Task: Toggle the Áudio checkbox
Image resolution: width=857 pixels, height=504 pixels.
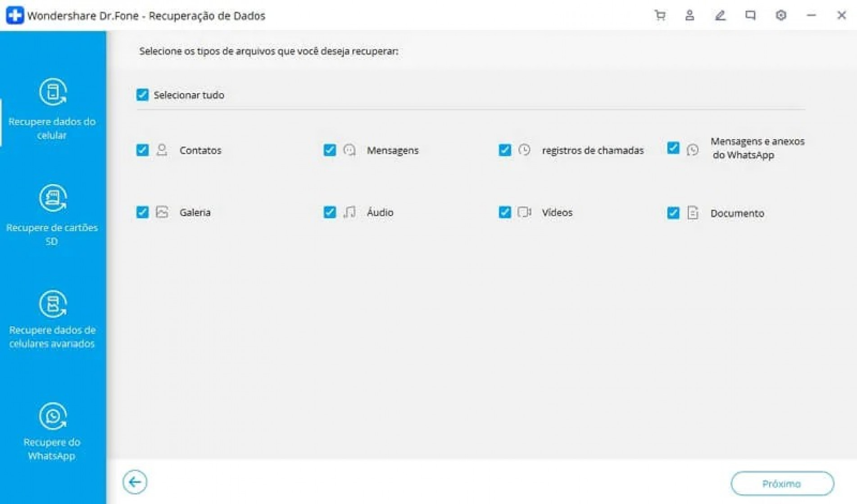Action: tap(330, 212)
